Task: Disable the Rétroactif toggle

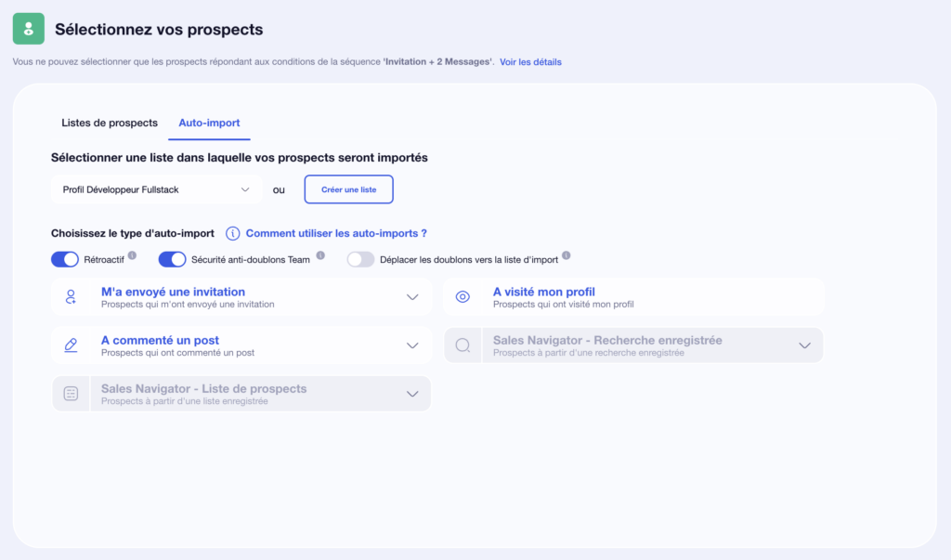Action: pos(64,259)
